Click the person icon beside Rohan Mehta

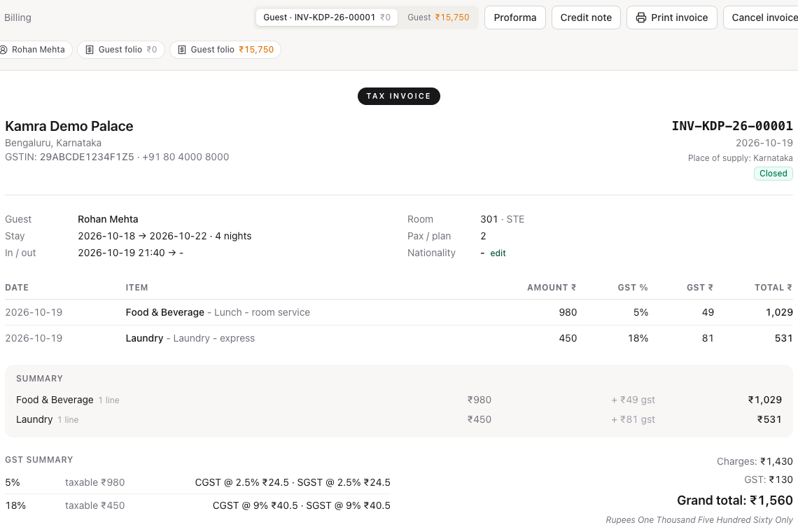pyautogui.click(x=3, y=50)
